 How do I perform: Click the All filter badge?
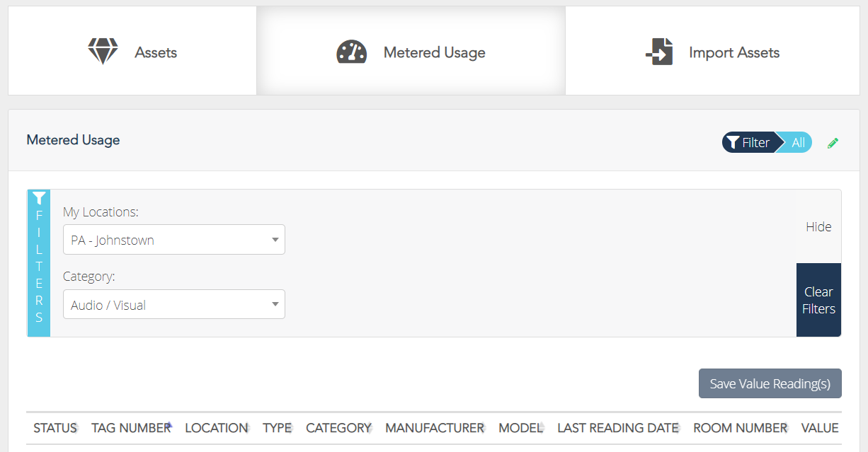click(x=799, y=142)
